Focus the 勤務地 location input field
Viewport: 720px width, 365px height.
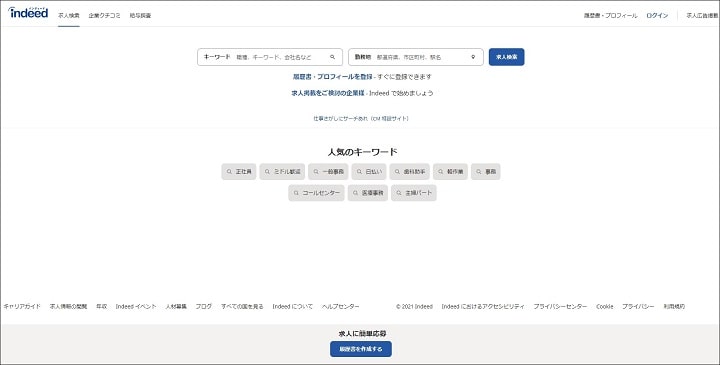pos(416,57)
